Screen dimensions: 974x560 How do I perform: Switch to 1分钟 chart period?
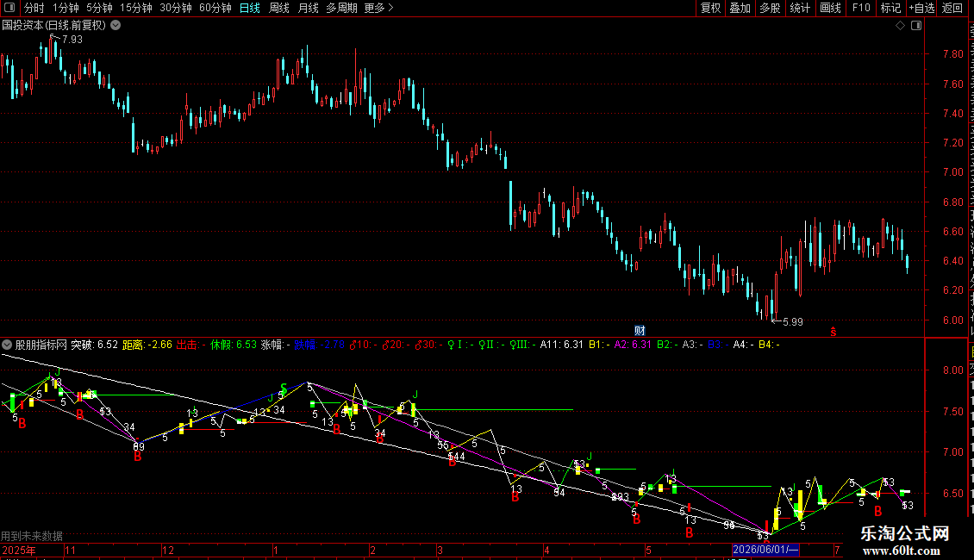click(x=66, y=8)
